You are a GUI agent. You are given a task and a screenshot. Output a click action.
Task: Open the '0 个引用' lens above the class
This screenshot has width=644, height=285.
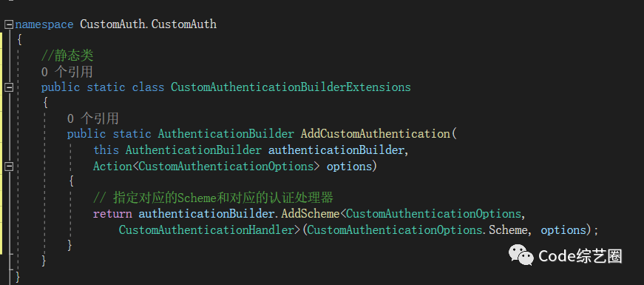pos(67,72)
